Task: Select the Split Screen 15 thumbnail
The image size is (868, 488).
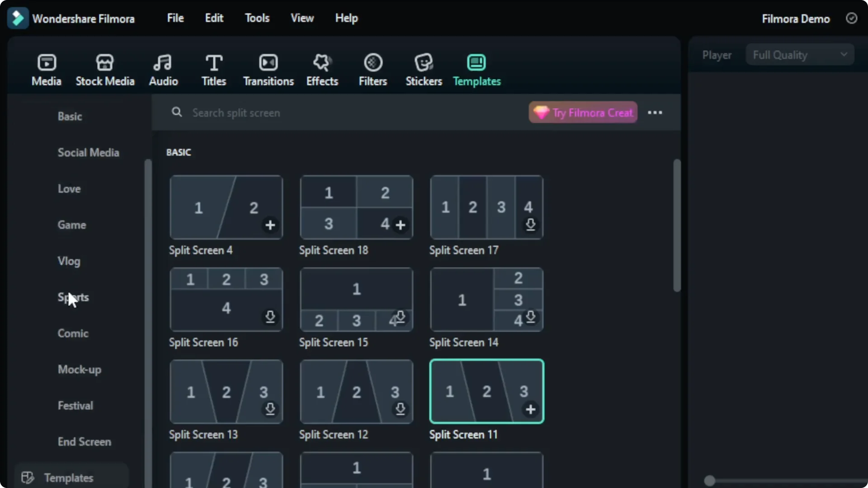Action: pos(356,300)
